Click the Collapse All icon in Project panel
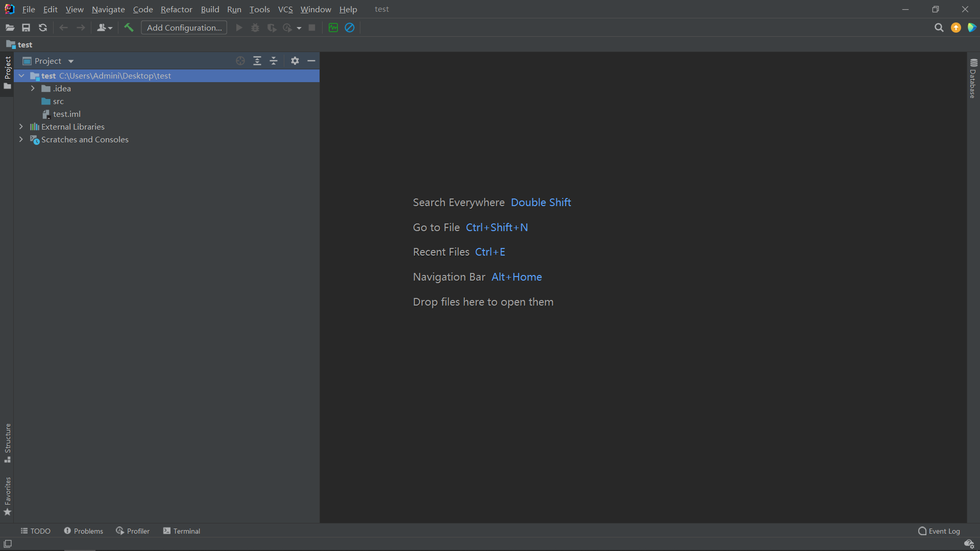The height and width of the screenshot is (551, 980). click(x=274, y=61)
